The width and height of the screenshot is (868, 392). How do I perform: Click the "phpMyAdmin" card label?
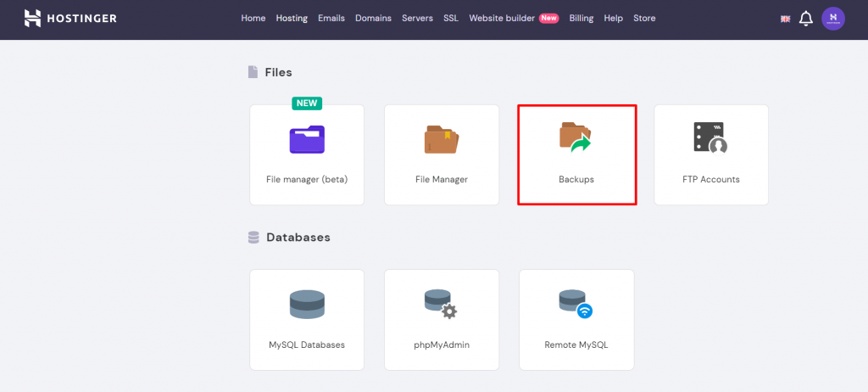[441, 344]
